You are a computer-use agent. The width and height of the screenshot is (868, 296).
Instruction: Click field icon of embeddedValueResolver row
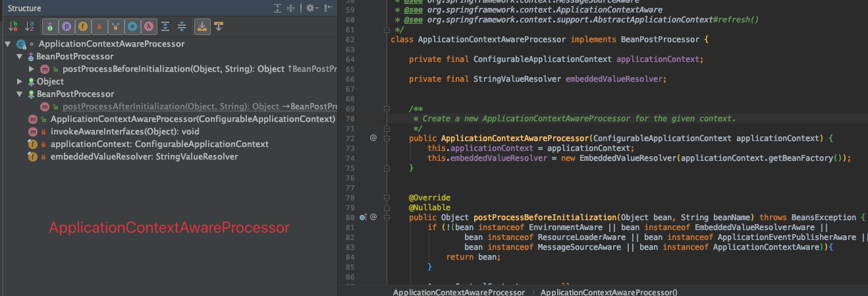pyautogui.click(x=32, y=157)
